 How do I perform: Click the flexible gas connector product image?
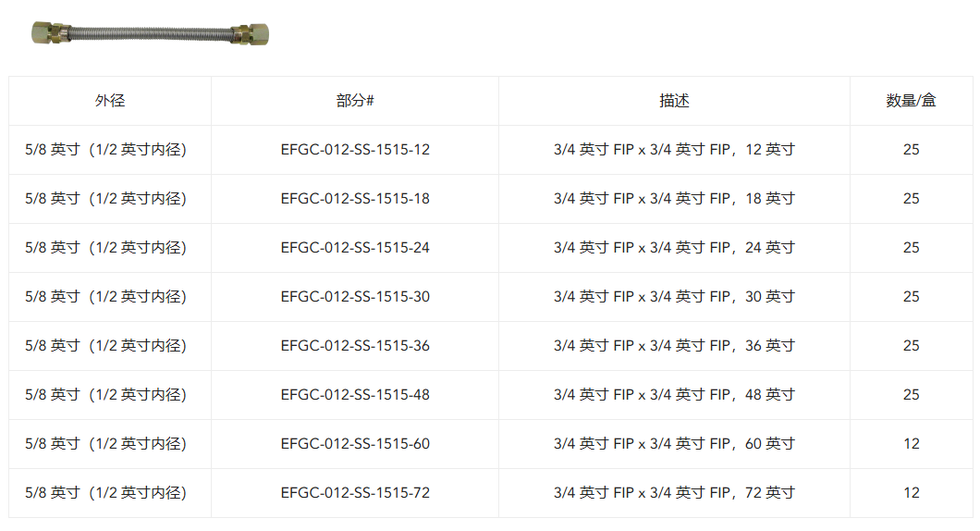(150, 33)
